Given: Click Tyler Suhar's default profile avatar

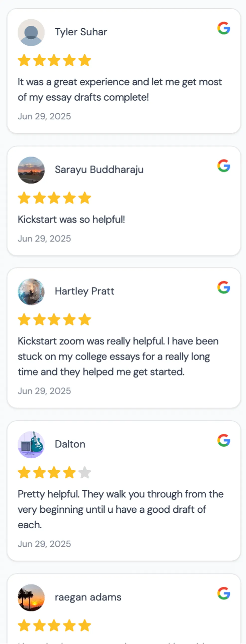Looking at the screenshot, I should pos(31,32).
